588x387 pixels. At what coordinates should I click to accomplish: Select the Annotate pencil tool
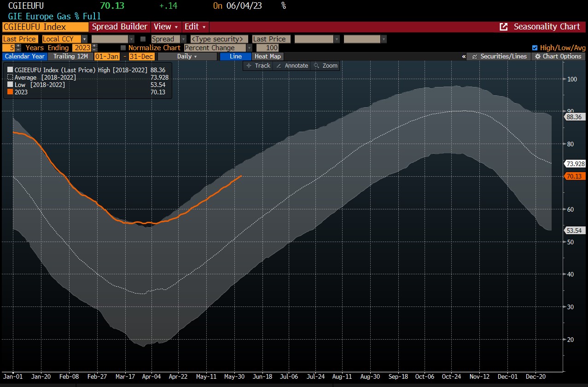coord(292,66)
